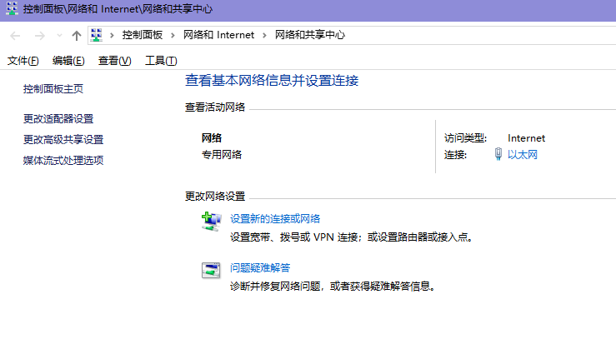
Task: Go up one level with up arrow
Action: [x=77, y=36]
